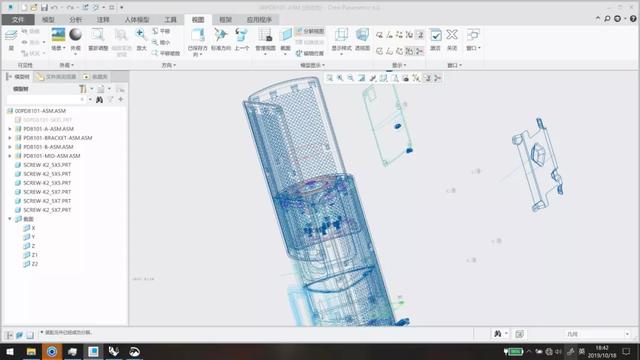Open the Analysis (分析) ribbon tab
This screenshot has width=640, height=360.
pos(76,20)
